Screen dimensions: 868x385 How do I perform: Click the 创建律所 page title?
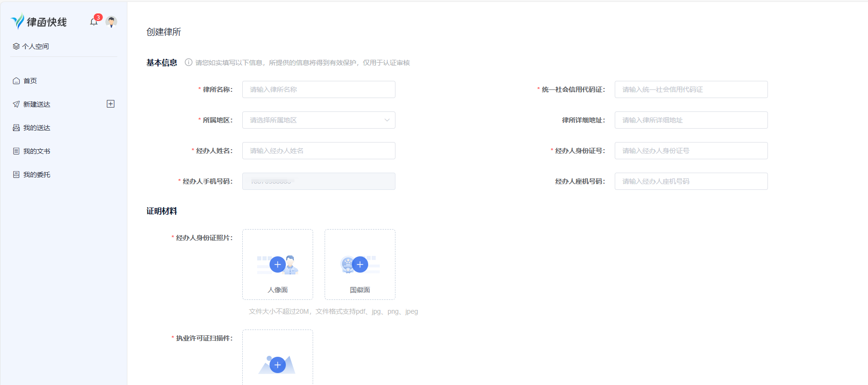pos(164,32)
